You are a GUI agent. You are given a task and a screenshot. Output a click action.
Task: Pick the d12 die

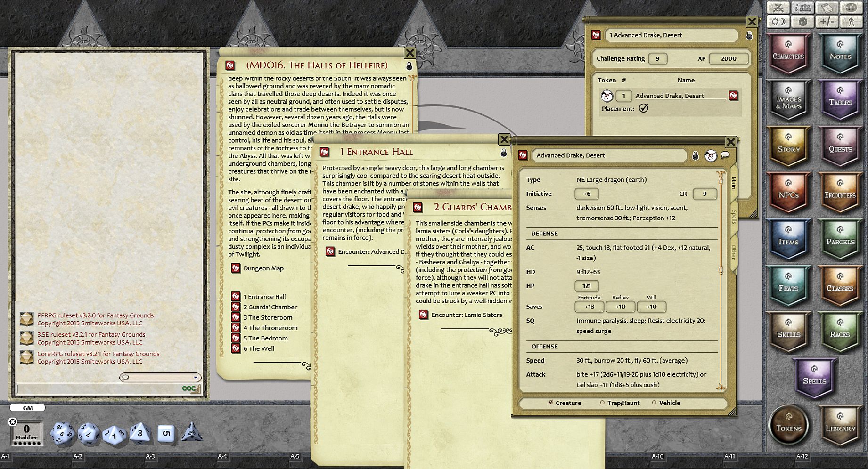pos(88,433)
